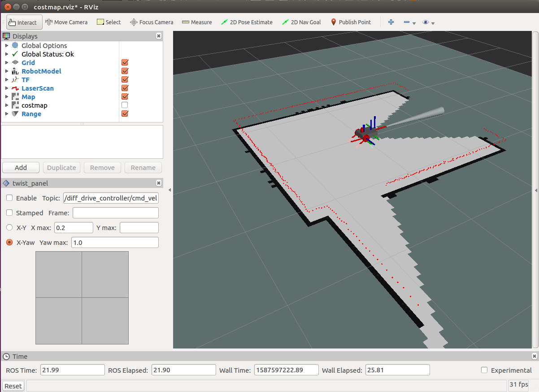Activate the 2D Pose Estimate tool

pos(247,22)
